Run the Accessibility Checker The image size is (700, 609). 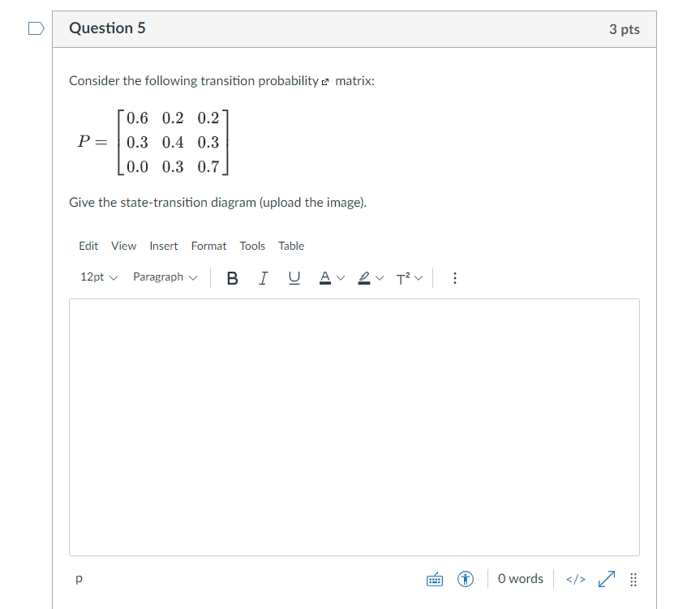[x=465, y=579]
